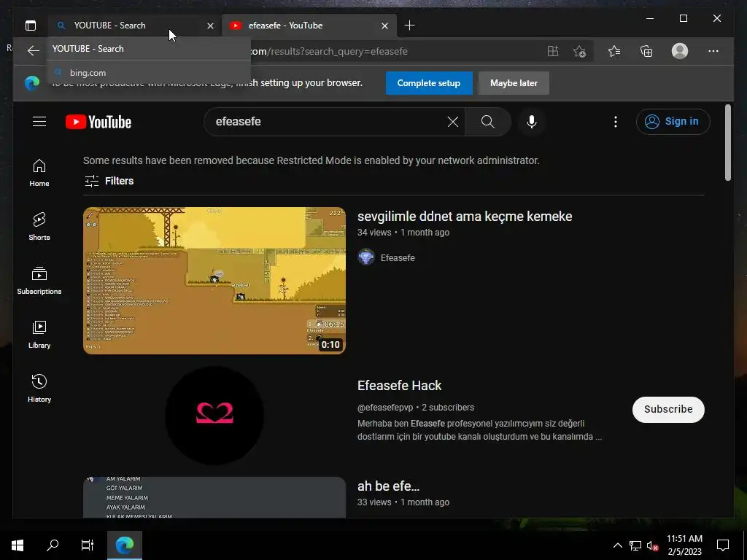Open the tab actions menu icon
This screenshot has height=560, width=747.
(31, 26)
